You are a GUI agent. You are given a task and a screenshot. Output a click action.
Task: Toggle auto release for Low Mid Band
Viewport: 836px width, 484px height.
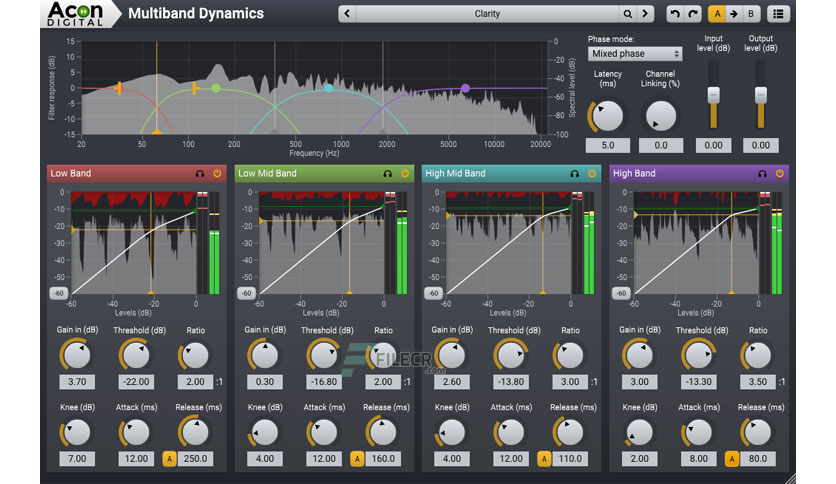pos(357,458)
